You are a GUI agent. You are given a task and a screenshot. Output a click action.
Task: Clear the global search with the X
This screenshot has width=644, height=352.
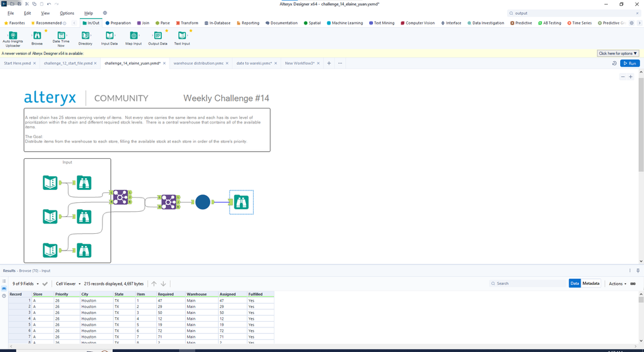(638, 13)
